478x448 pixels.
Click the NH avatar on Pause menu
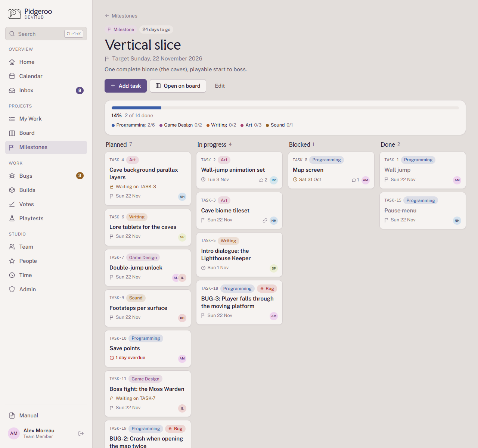[457, 221]
